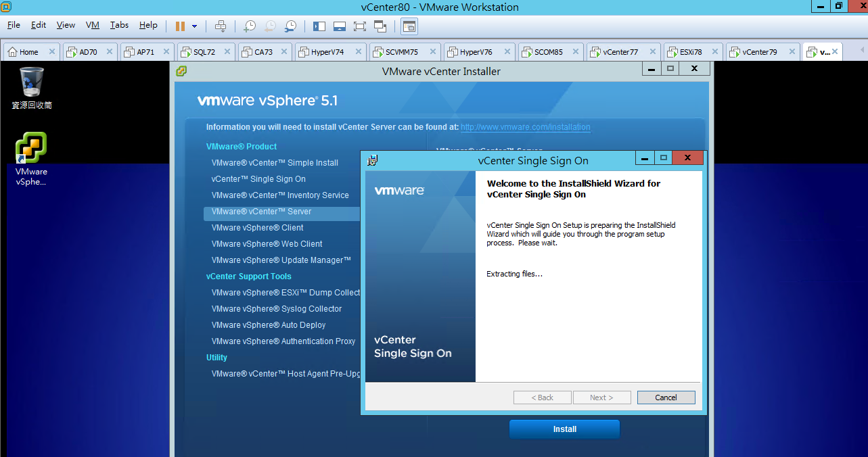Select VMware vSphere Syslog Collector
This screenshot has height=457, width=868.
pyautogui.click(x=277, y=309)
